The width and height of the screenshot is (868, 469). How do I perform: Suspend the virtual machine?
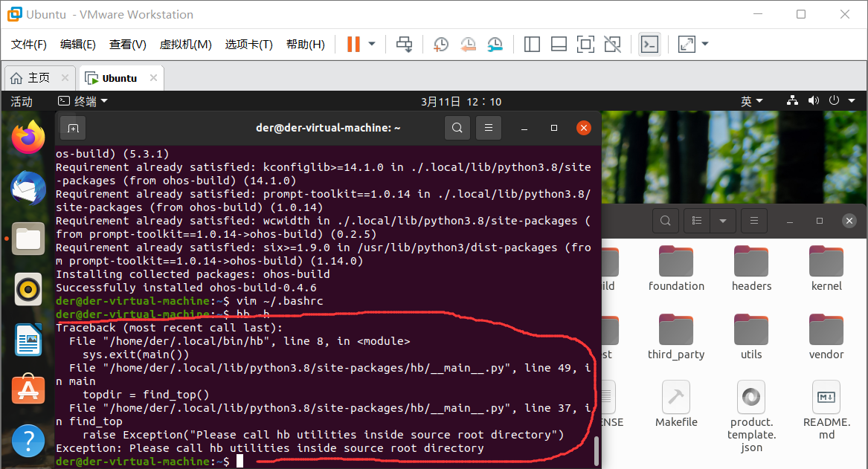[355, 44]
